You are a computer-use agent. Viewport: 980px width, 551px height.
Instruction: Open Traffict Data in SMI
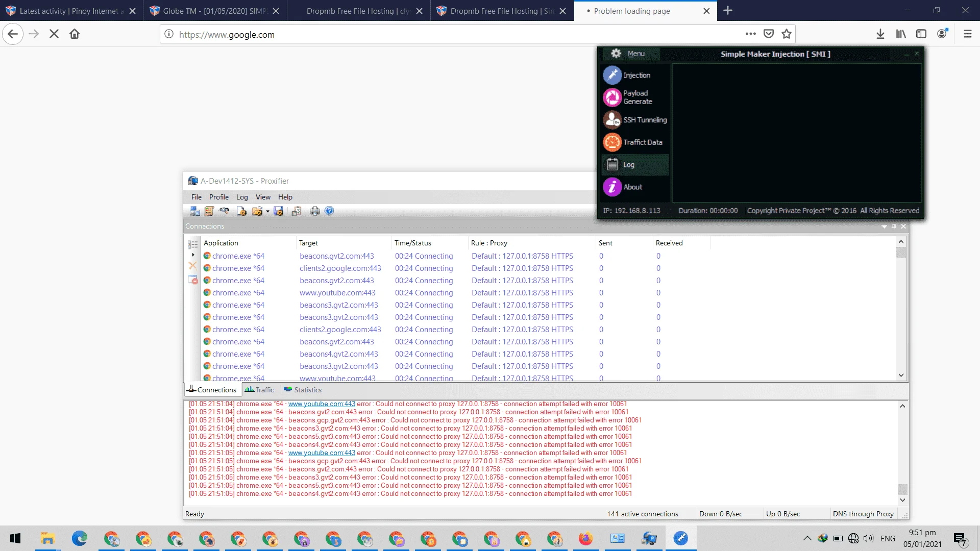click(x=635, y=142)
